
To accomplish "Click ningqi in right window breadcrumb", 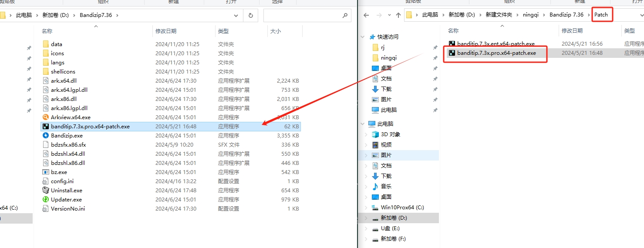I will tap(531, 15).
